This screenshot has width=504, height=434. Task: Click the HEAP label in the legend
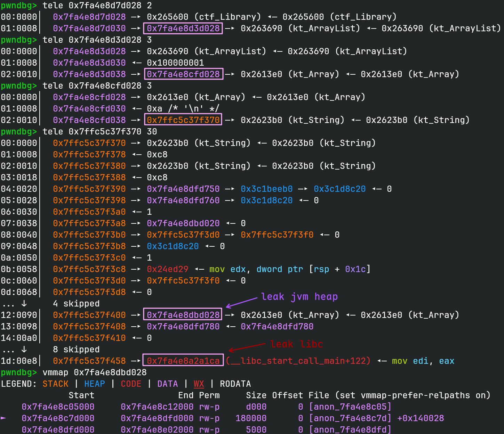tap(95, 384)
